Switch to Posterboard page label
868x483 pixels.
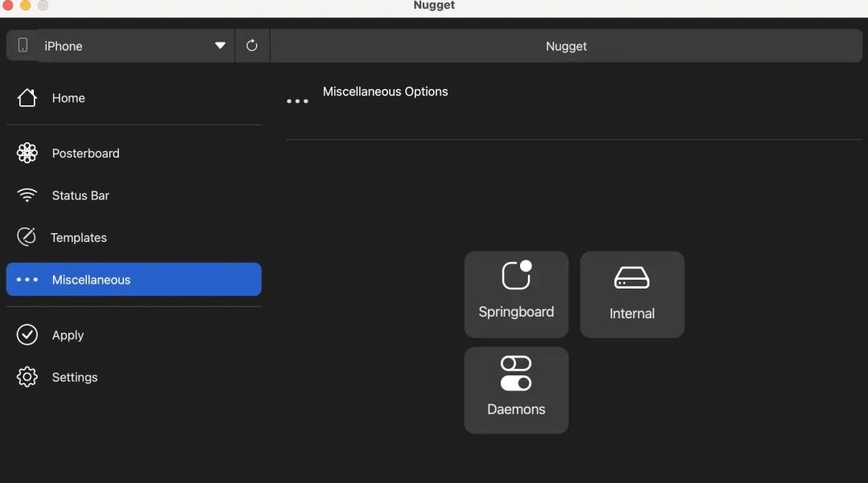tap(86, 153)
